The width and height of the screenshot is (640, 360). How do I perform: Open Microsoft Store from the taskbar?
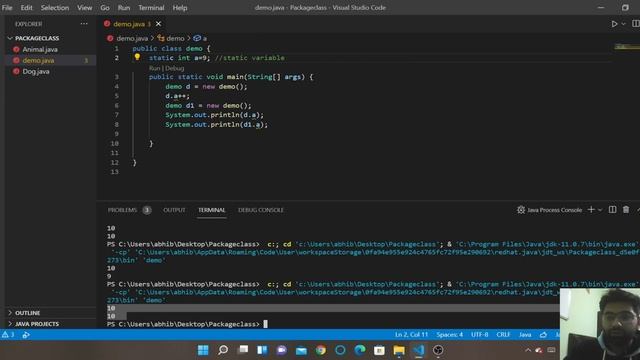[x=379, y=350]
